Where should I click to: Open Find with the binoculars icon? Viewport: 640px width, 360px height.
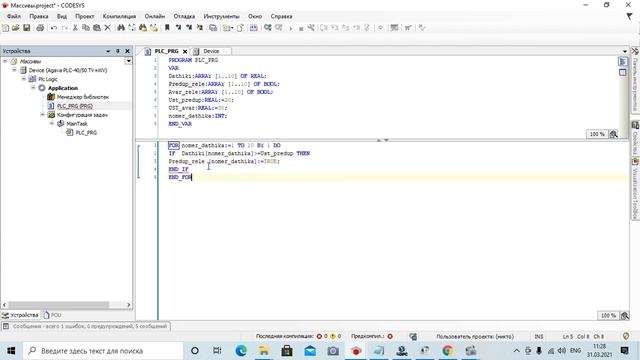click(121, 28)
